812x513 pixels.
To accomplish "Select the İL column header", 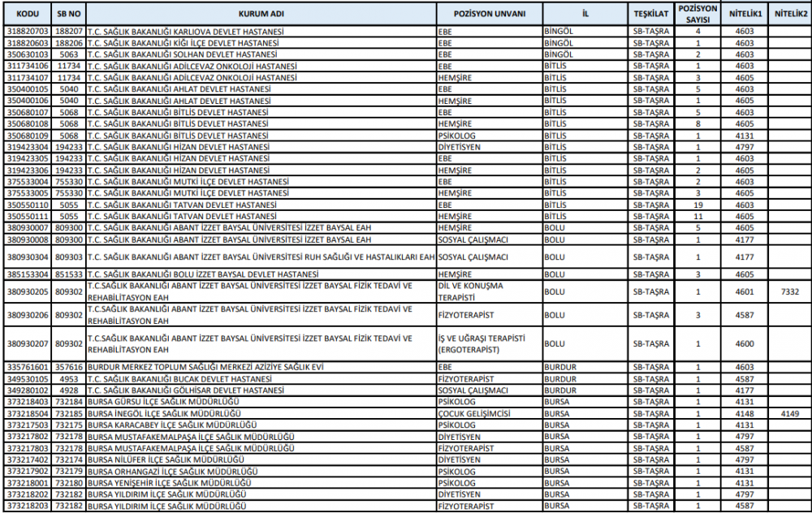I will point(585,14).
